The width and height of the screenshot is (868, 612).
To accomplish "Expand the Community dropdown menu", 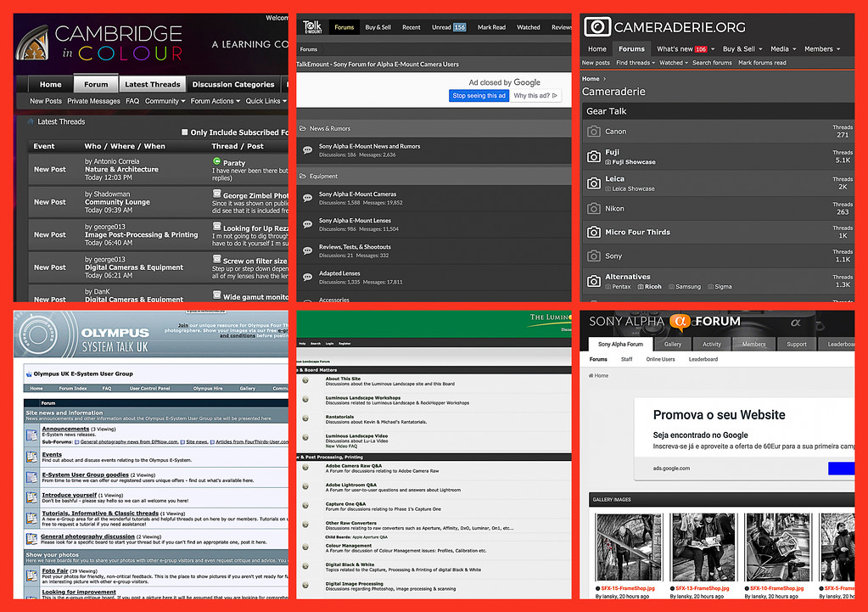I will coord(165,101).
